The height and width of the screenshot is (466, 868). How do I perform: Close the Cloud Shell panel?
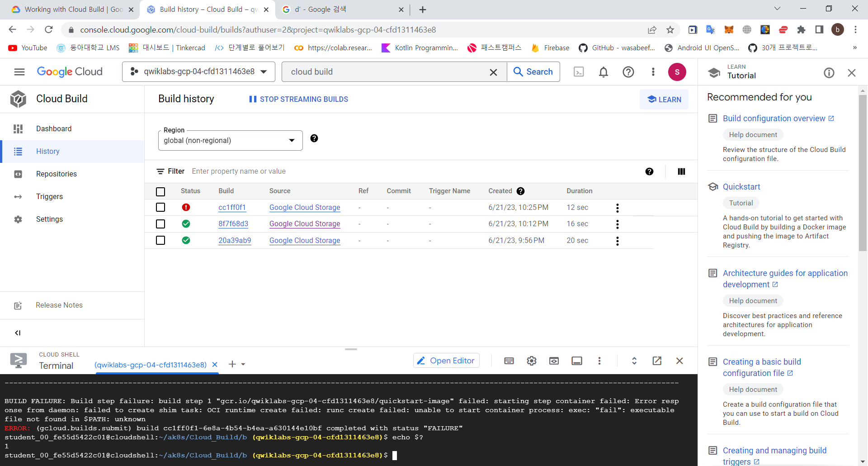tap(679, 361)
